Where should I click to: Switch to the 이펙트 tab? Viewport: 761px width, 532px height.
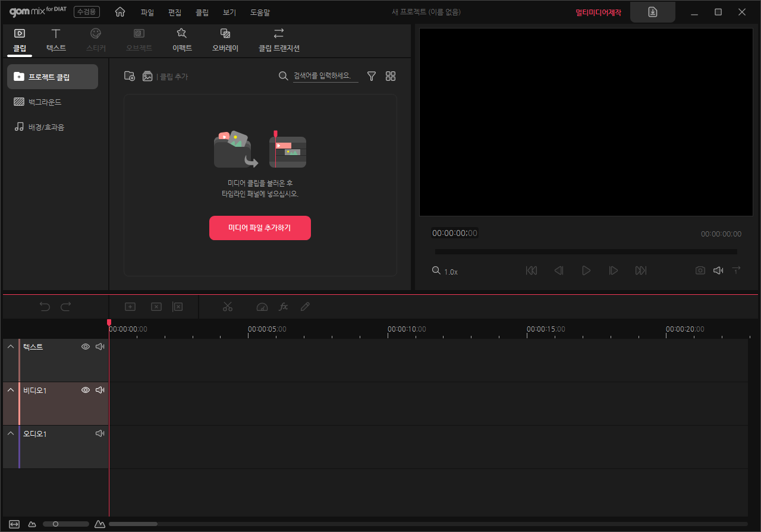click(182, 40)
